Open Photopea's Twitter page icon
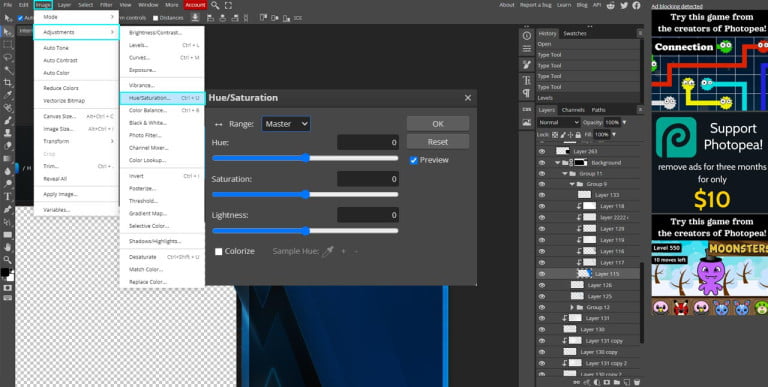768x387 pixels. pos(624,5)
